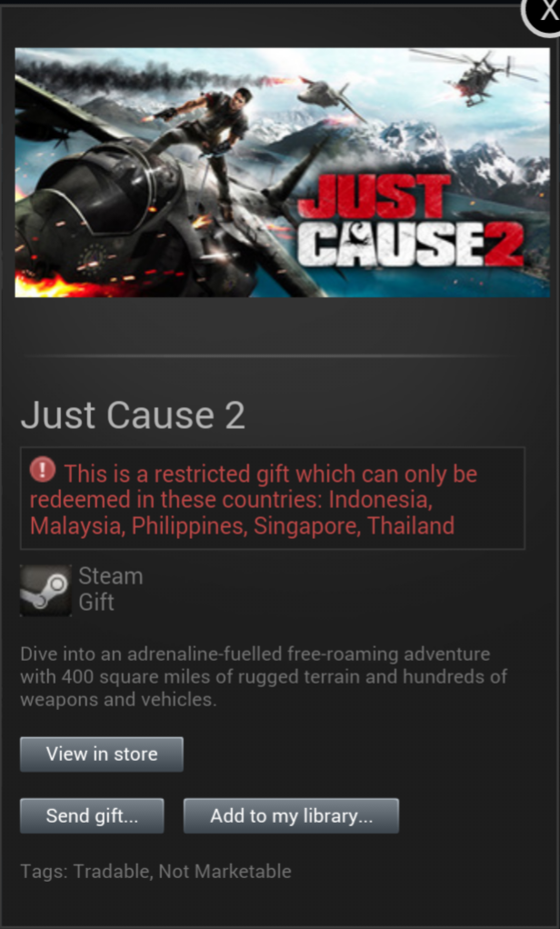The width and height of the screenshot is (560, 929).
Task: Click the Just Cause 2 title heading
Action: tap(133, 415)
